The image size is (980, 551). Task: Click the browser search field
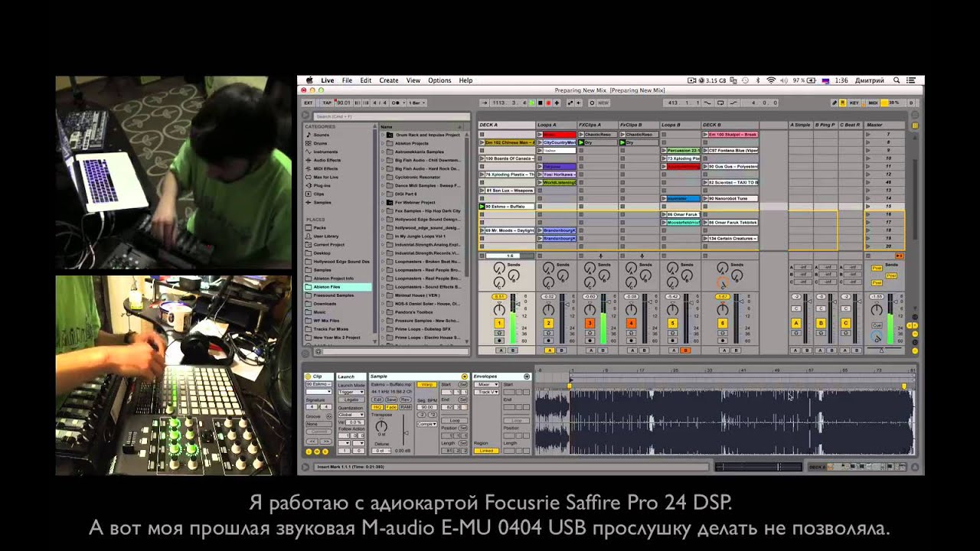click(392, 116)
